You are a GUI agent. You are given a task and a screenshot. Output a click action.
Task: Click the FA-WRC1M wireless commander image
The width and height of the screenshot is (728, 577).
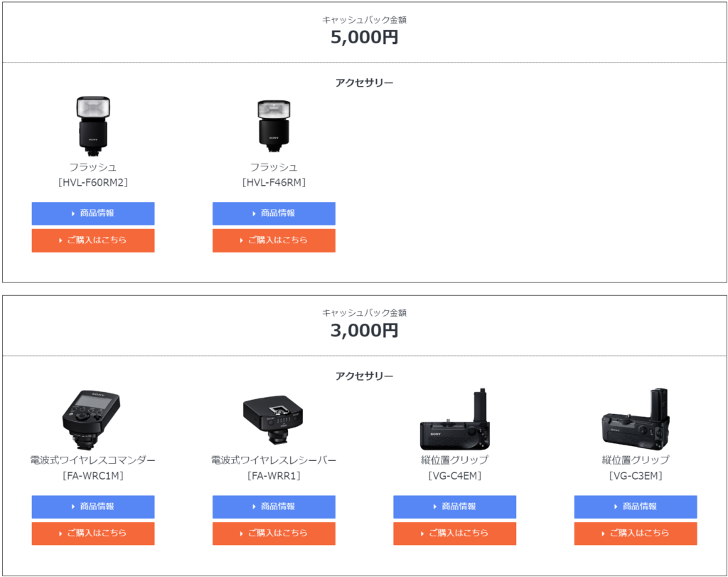[92, 420]
